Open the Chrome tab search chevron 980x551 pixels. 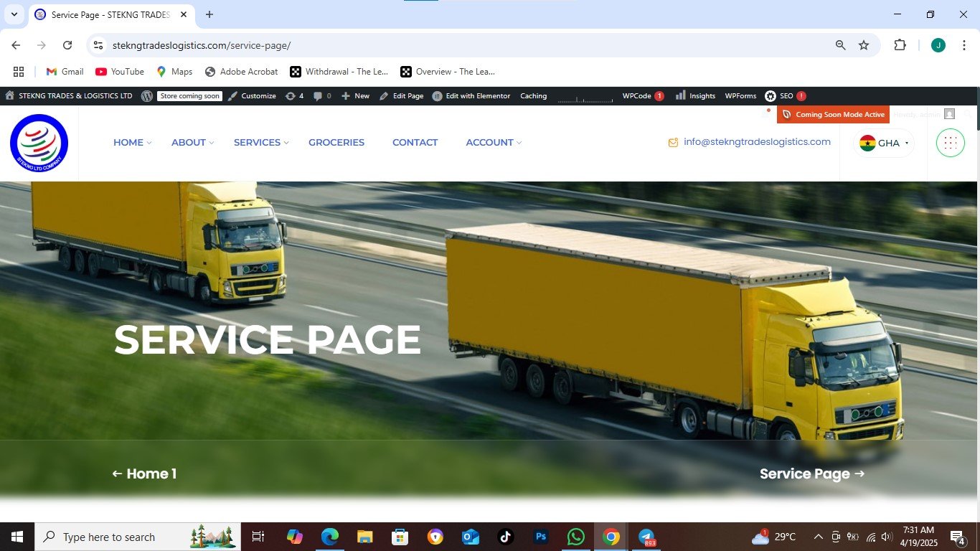click(14, 14)
